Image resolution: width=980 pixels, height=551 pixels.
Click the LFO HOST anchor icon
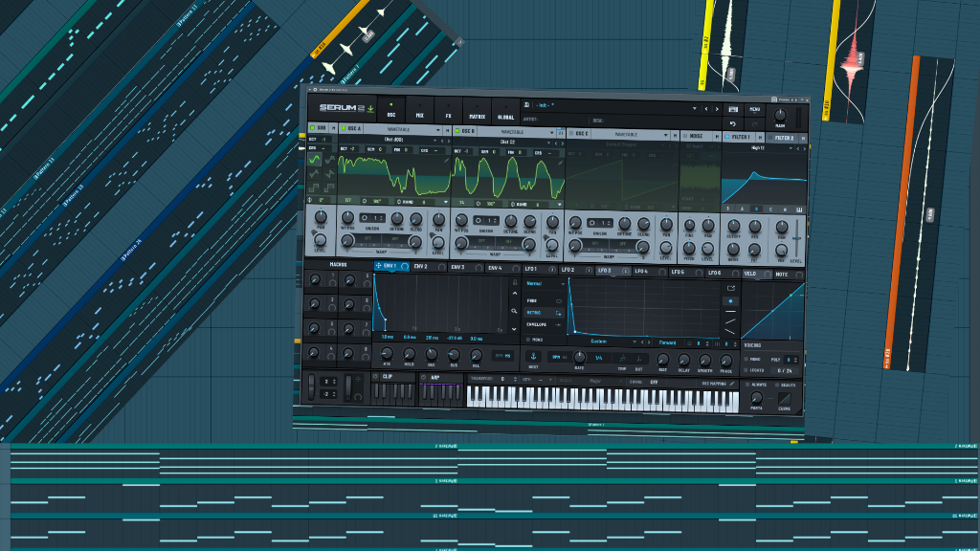tap(533, 356)
